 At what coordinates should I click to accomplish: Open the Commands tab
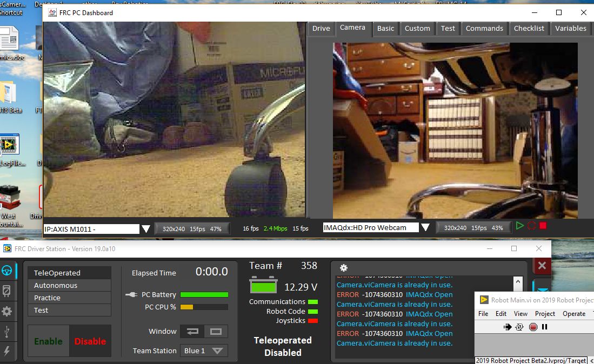[x=484, y=29]
